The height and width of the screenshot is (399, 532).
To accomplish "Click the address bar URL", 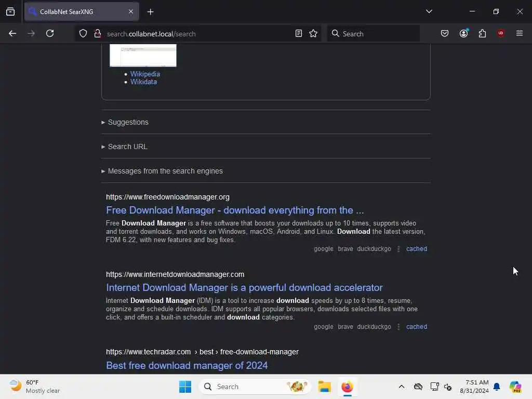I will (x=151, y=34).
